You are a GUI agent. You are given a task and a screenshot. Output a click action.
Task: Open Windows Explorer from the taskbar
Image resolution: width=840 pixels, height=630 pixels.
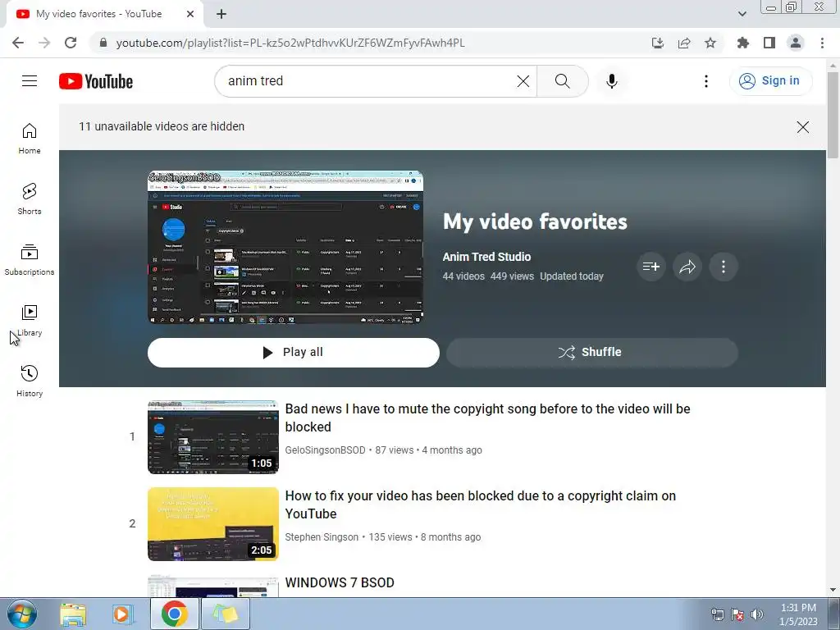(73, 614)
